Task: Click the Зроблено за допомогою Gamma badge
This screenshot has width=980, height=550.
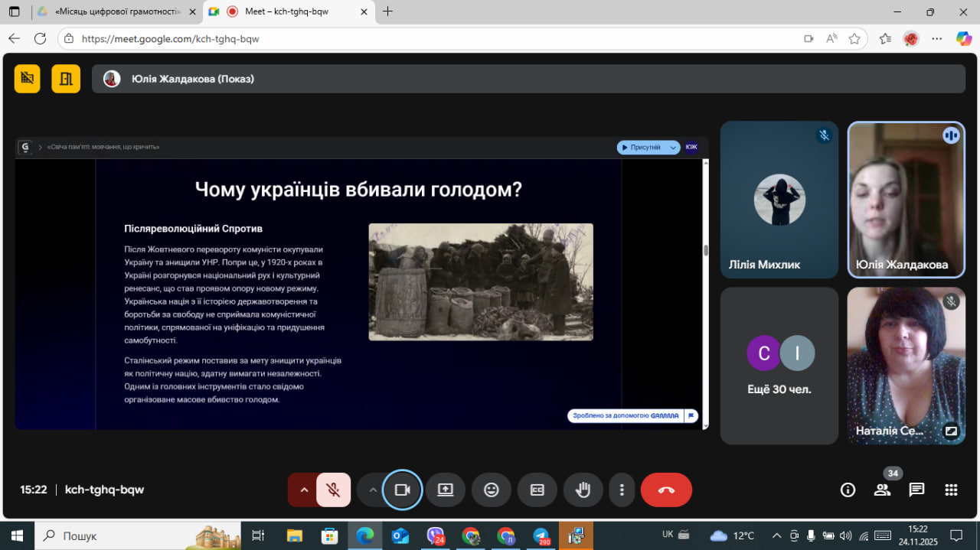Action: pyautogui.click(x=626, y=416)
